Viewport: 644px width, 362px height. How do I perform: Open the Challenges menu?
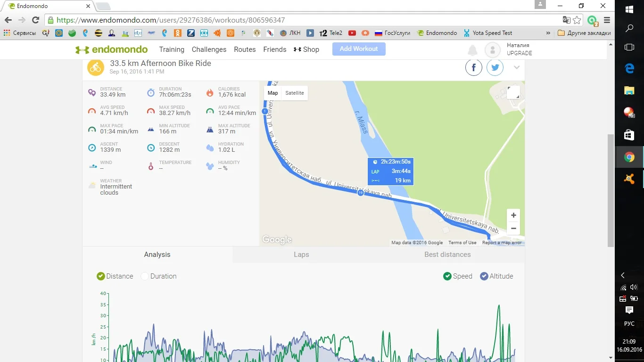[209, 49]
